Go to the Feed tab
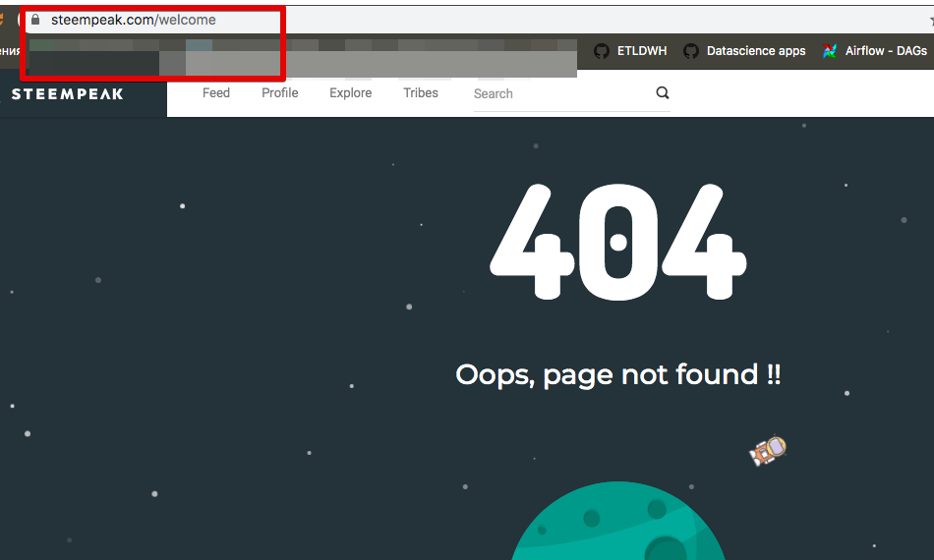The width and height of the screenshot is (934, 560). 216,92
